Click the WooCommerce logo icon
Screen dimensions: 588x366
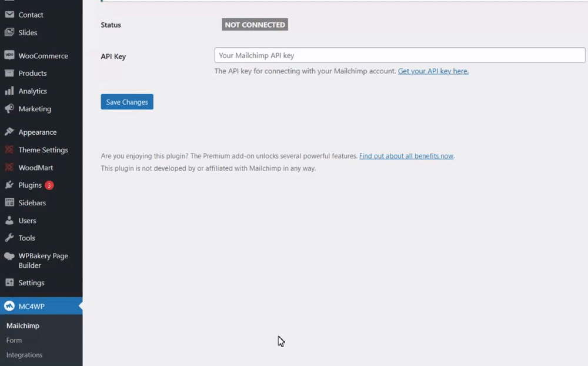(x=9, y=55)
